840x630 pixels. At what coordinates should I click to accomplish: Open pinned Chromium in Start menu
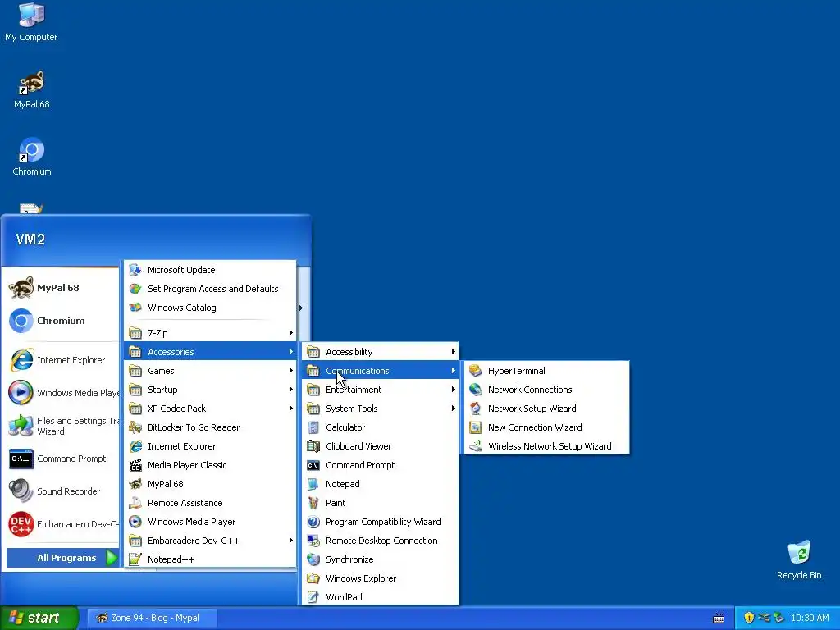click(x=62, y=321)
